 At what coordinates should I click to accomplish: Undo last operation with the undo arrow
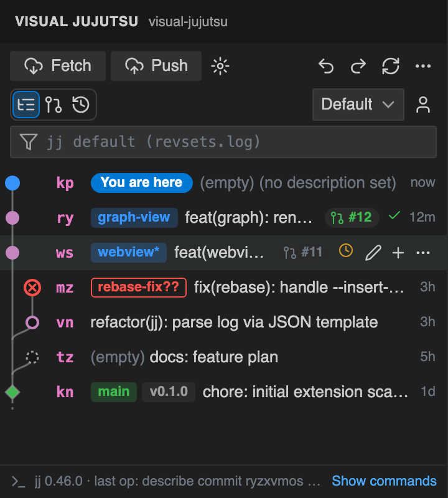click(326, 66)
